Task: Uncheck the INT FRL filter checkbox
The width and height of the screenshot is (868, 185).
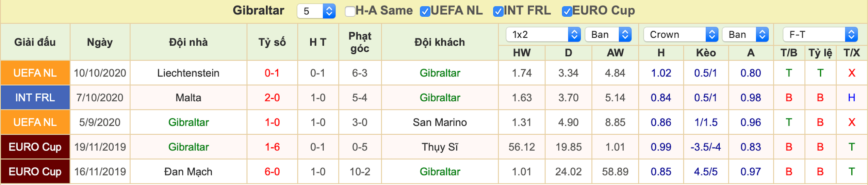Action: coord(498,11)
